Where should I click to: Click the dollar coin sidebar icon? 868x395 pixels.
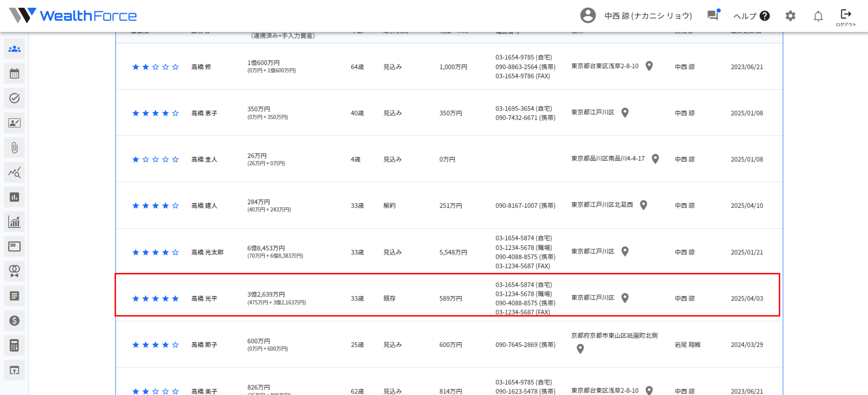14,321
